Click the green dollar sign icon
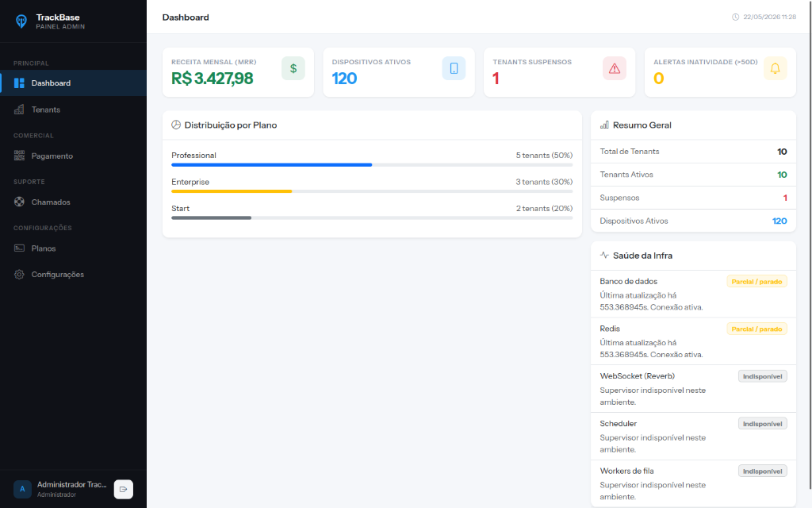 point(293,68)
